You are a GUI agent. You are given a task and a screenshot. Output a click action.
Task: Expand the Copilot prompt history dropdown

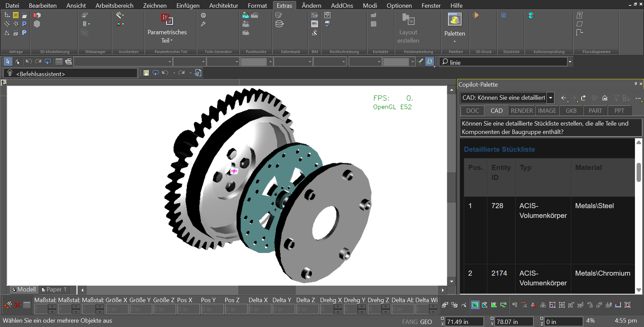(550, 98)
